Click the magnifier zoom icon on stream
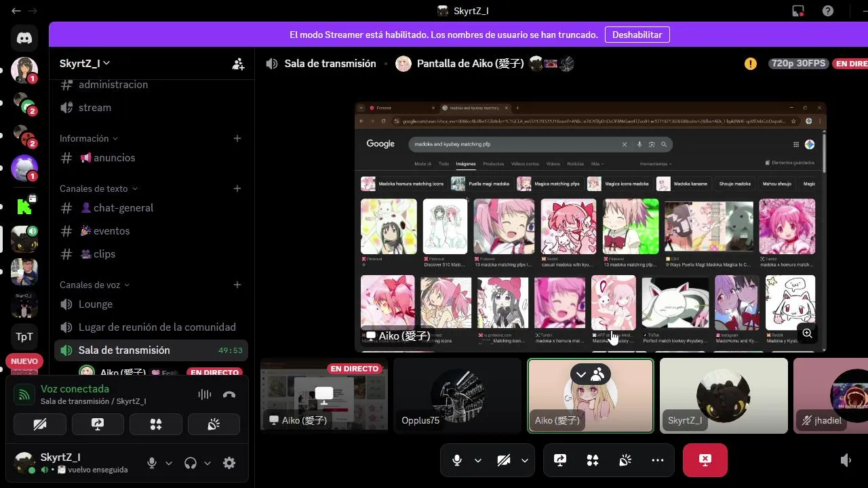 click(x=808, y=333)
